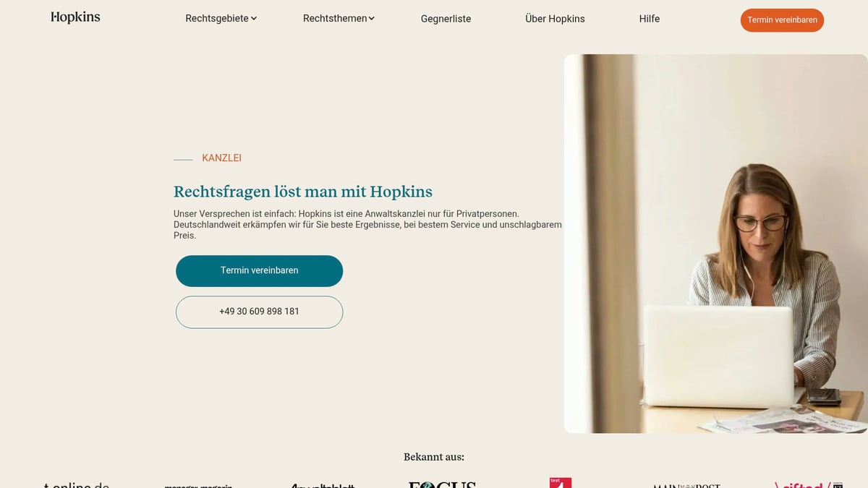Click the headline Rechtsfragen löst man mit Hopkins
Image resolution: width=868 pixels, height=488 pixels.
click(303, 192)
